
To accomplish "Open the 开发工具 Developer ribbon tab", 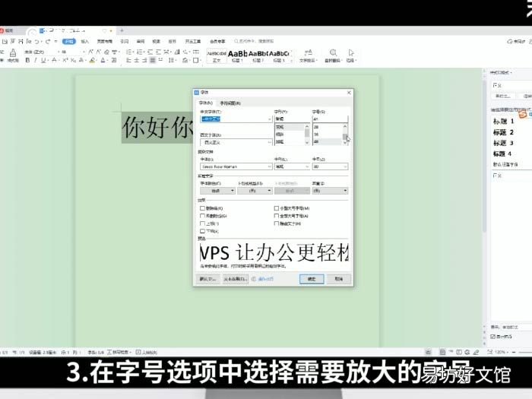I will 193,41.
